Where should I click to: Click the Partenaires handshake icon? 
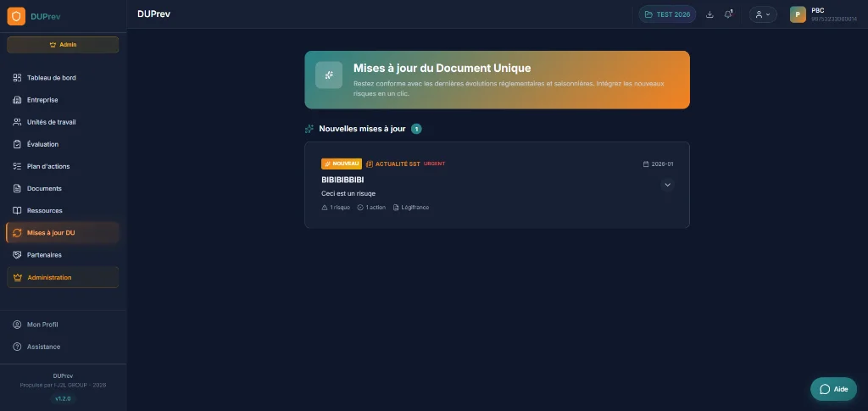click(x=17, y=254)
